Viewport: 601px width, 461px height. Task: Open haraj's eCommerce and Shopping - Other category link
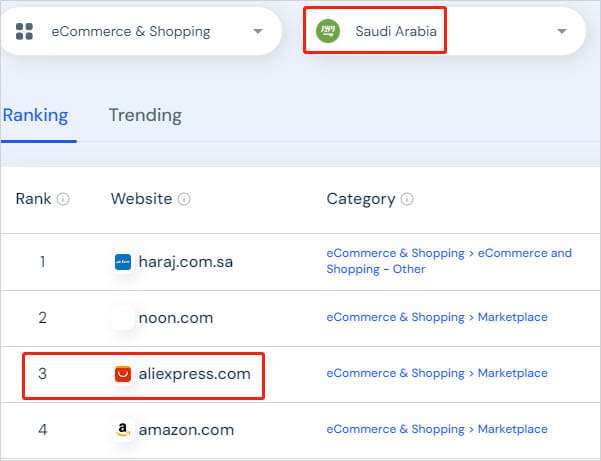point(448,261)
